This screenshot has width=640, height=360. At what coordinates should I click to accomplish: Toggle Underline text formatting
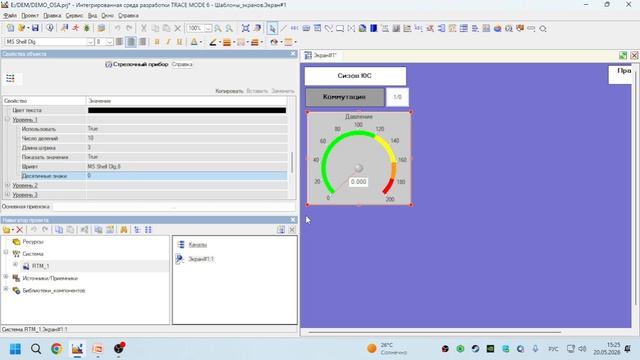coord(179,42)
